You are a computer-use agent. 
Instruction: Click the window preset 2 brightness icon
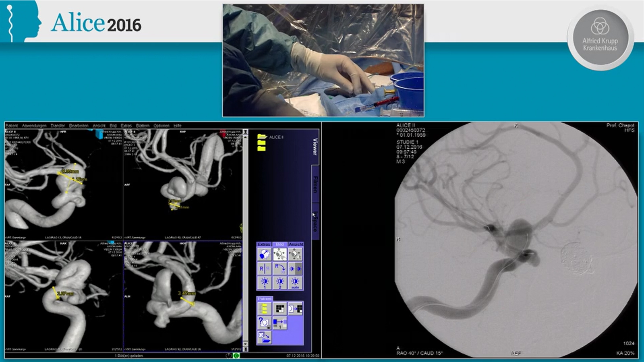click(280, 282)
